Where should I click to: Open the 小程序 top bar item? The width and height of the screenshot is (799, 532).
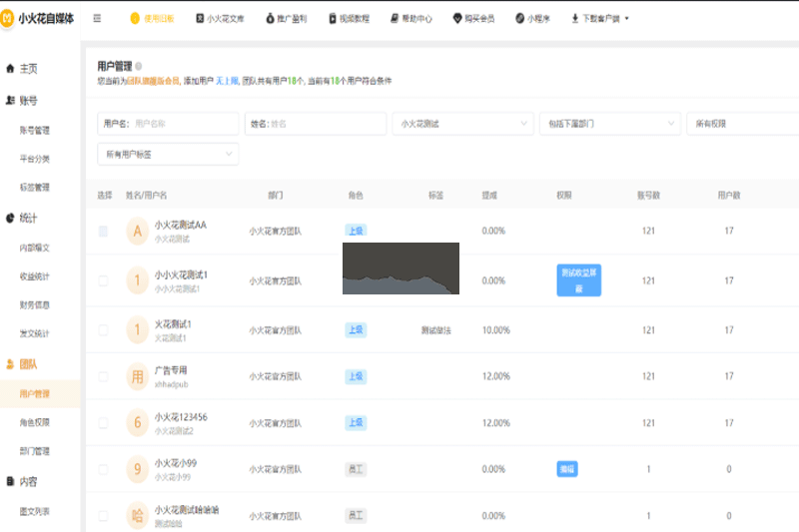point(532,18)
